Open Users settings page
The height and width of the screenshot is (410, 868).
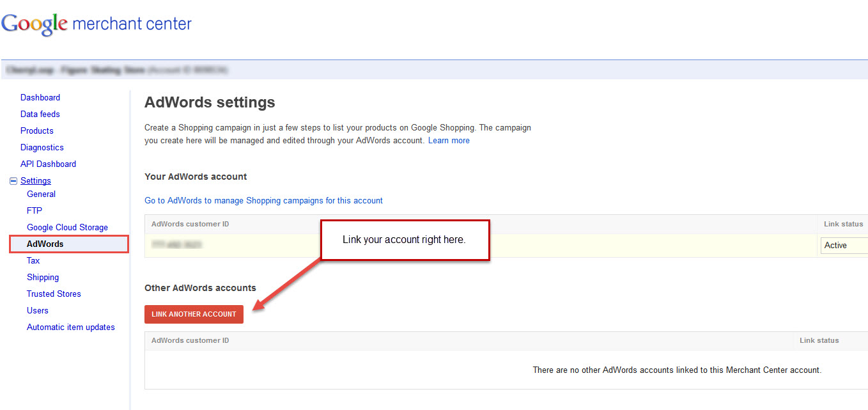[x=38, y=311]
